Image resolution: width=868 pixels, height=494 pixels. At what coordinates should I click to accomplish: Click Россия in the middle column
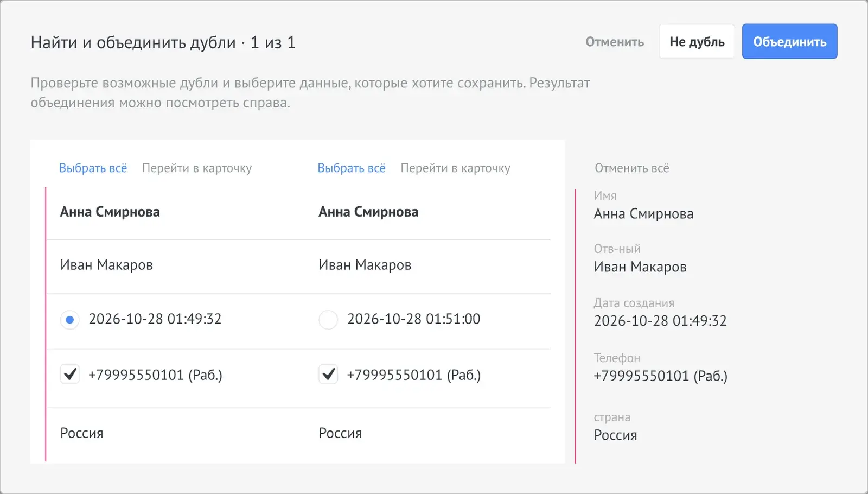340,433
